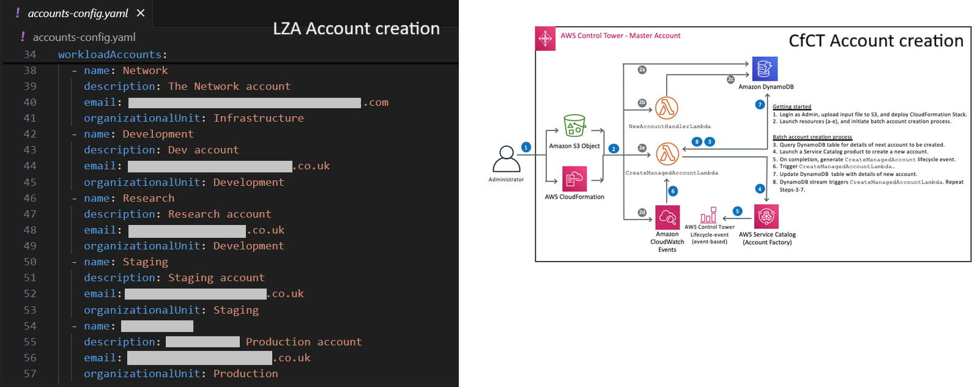The width and height of the screenshot is (980, 387).
Task: Click the CreateManagedAccountLambda icon in the diagram
Action: pyautogui.click(x=667, y=153)
